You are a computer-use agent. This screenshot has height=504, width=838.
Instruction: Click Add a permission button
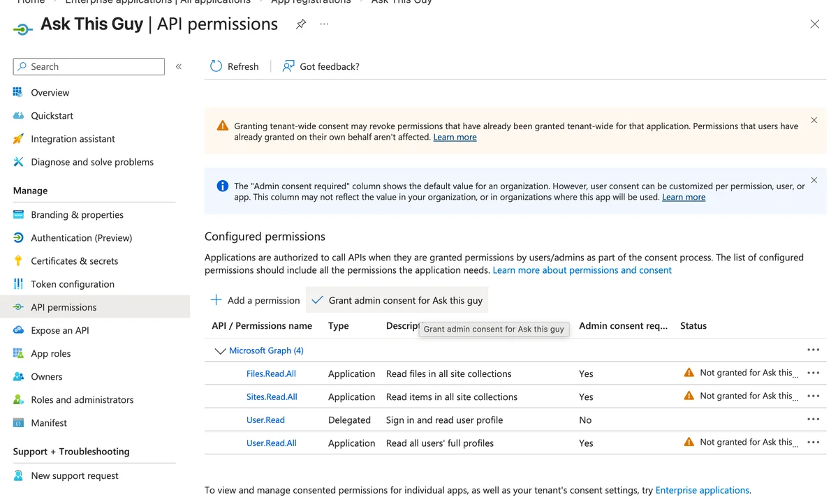pyautogui.click(x=255, y=300)
